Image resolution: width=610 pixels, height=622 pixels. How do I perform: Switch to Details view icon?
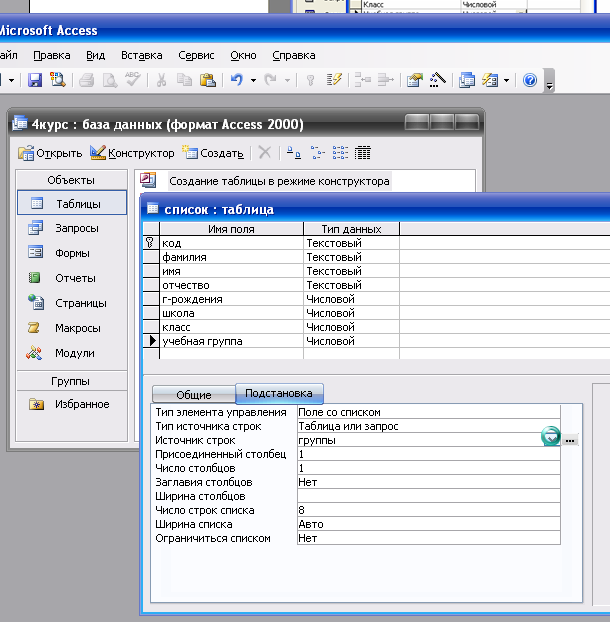click(363, 153)
